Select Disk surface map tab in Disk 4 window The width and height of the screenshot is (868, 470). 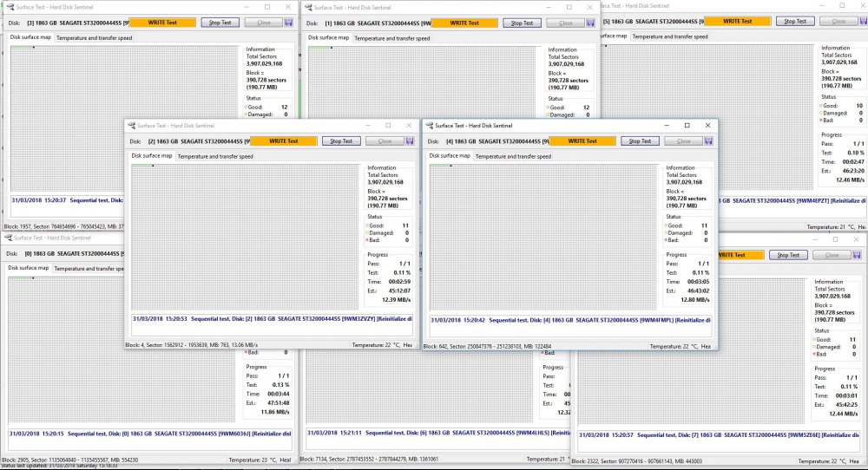tap(450, 156)
